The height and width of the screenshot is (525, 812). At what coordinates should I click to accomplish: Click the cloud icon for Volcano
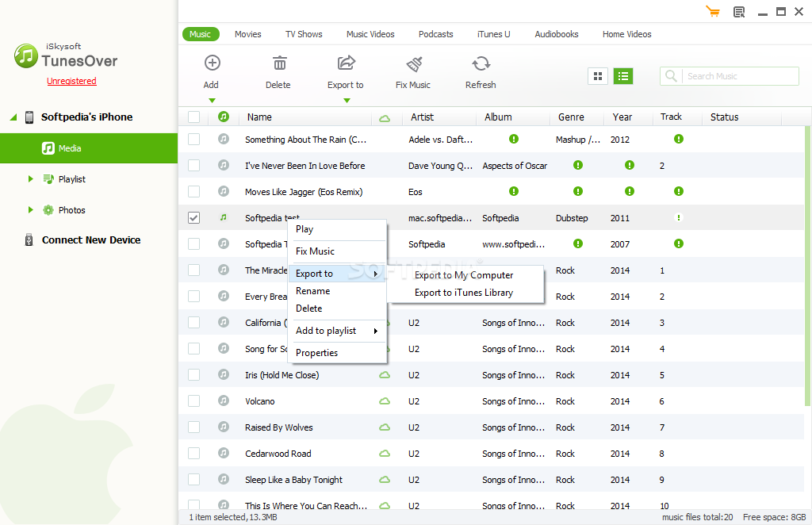(x=385, y=400)
